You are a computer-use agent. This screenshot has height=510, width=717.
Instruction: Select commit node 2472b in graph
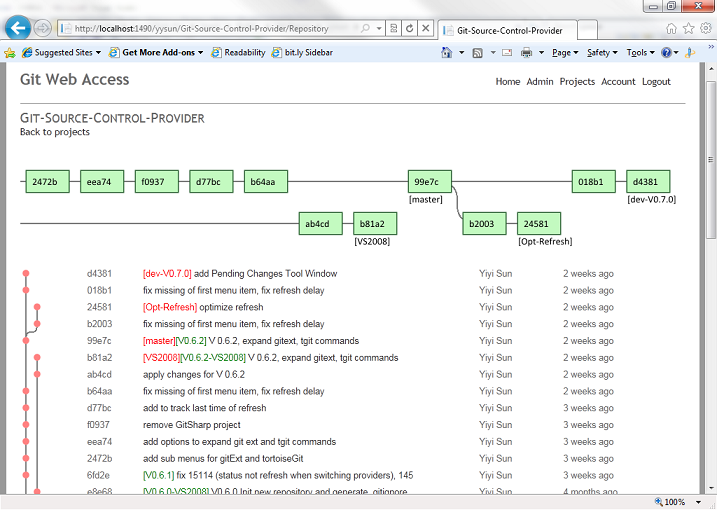coord(48,182)
